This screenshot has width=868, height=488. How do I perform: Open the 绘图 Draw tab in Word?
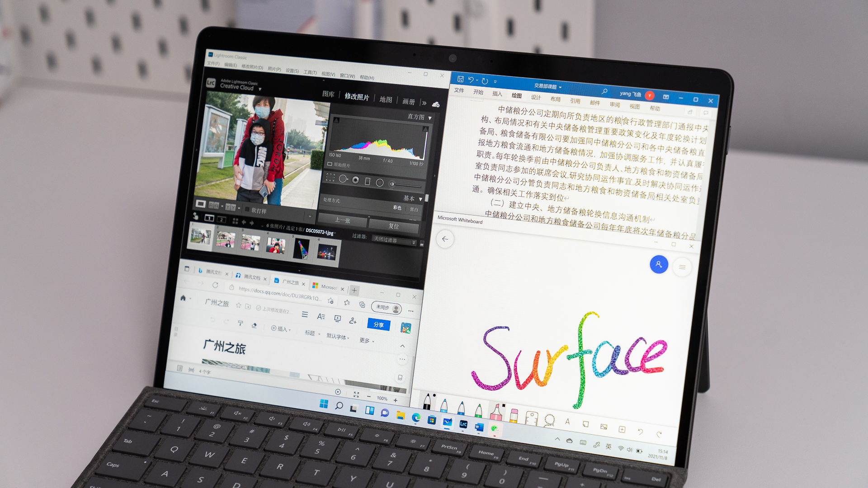point(517,95)
